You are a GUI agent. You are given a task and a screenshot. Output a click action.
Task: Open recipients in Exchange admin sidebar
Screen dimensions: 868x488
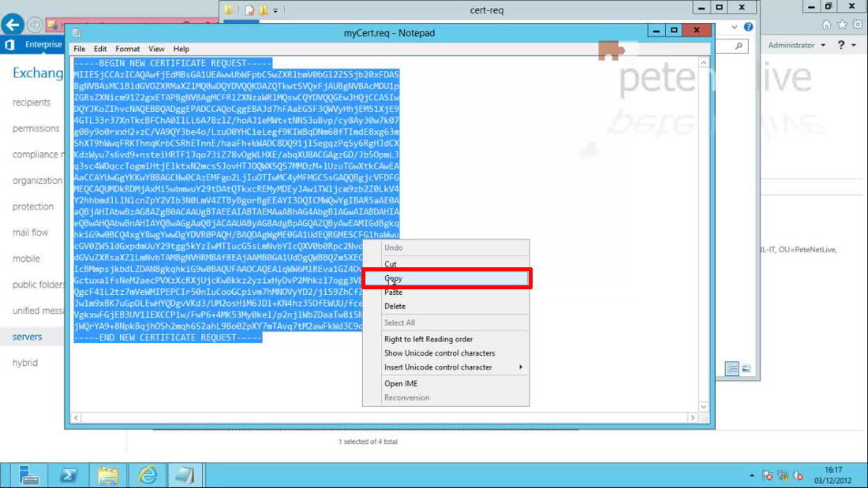click(x=32, y=102)
